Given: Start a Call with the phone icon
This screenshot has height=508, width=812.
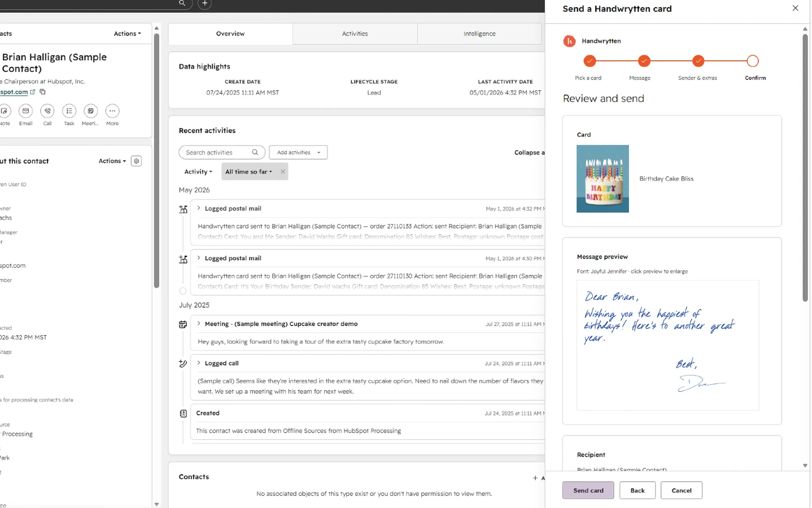Looking at the screenshot, I should 47,111.
